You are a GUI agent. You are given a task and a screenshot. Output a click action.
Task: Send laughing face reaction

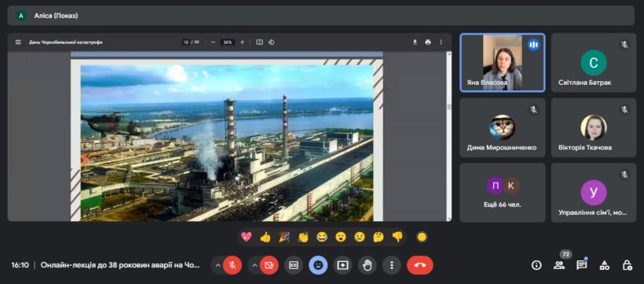click(x=322, y=237)
